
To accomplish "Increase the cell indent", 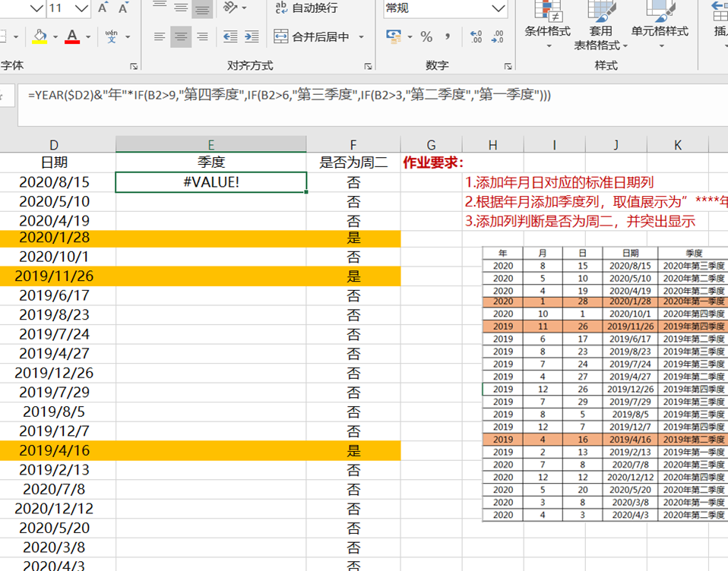I will click(252, 36).
